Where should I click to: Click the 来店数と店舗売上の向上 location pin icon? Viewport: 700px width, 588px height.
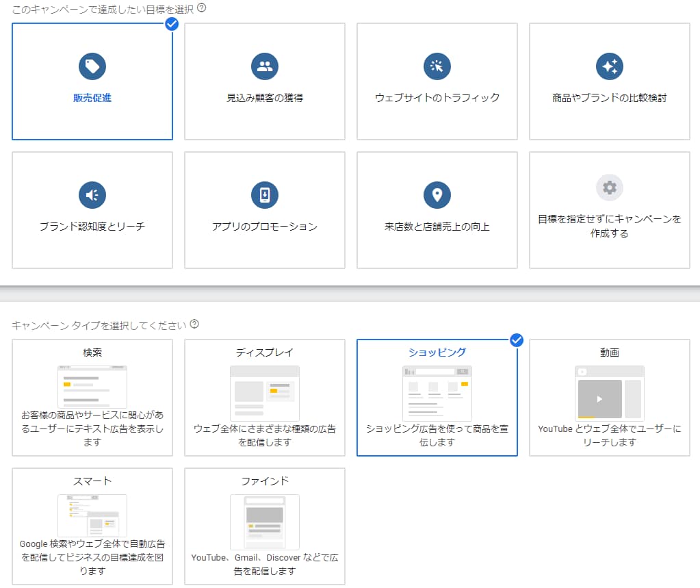pyautogui.click(x=437, y=195)
